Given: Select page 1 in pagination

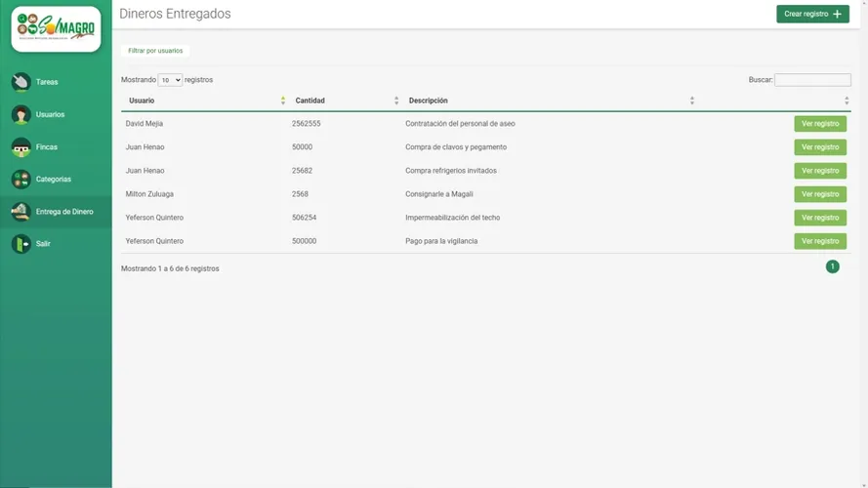Looking at the screenshot, I should (832, 266).
